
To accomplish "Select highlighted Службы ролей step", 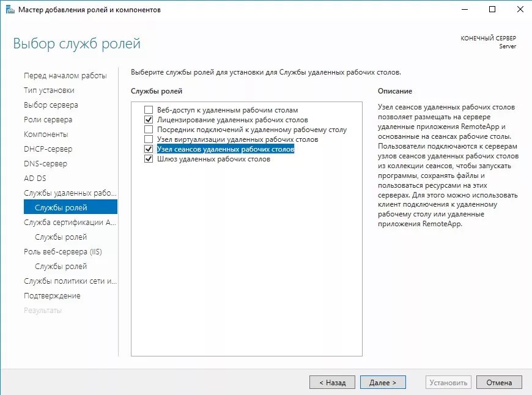I will pos(70,207).
